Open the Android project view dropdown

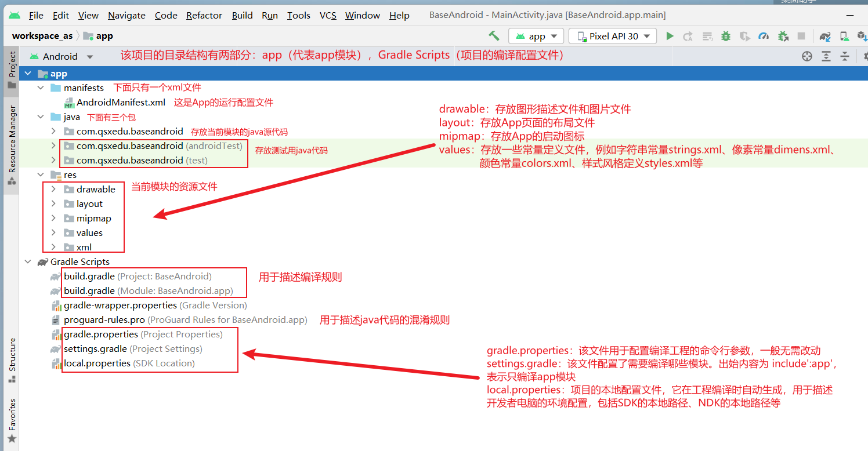[61, 56]
